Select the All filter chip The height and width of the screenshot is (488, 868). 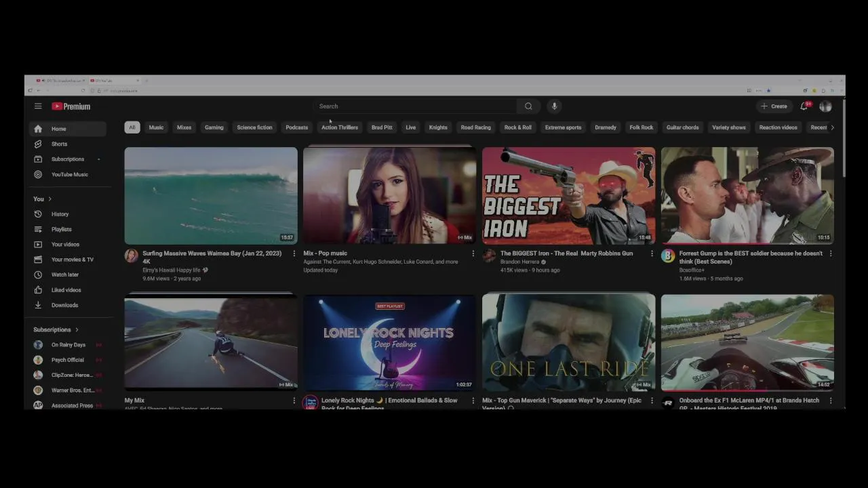(132, 127)
